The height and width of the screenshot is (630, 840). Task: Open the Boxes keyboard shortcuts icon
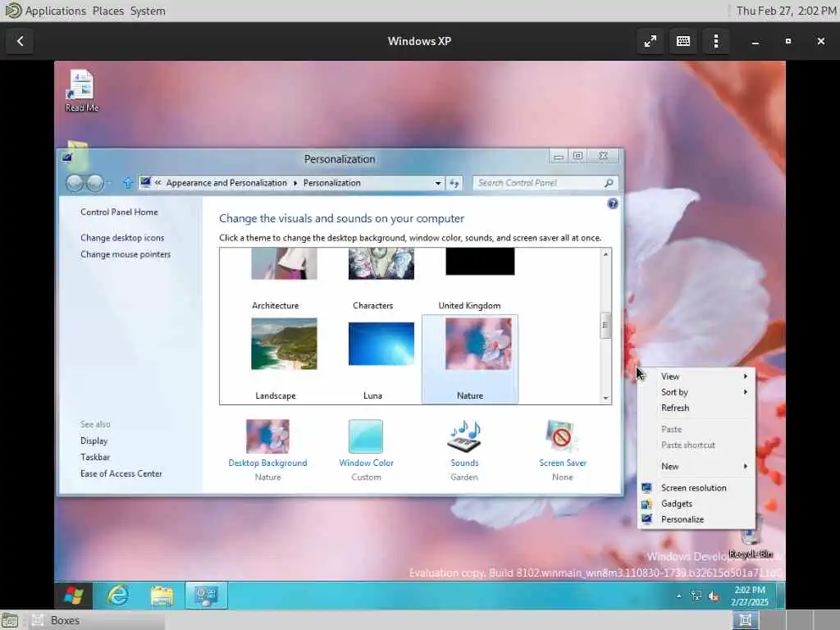[x=683, y=41]
